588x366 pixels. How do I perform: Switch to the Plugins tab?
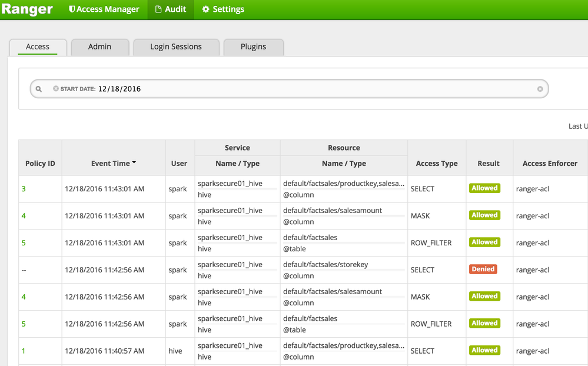coord(253,46)
